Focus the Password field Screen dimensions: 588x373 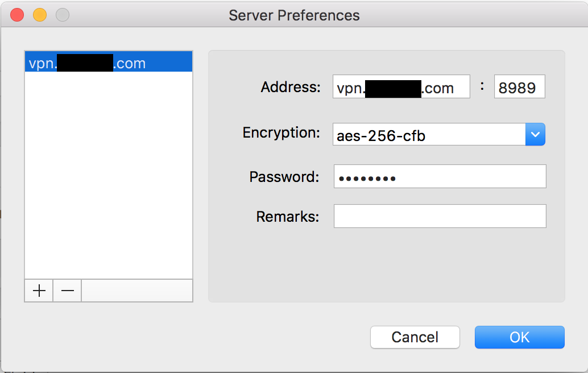click(440, 177)
